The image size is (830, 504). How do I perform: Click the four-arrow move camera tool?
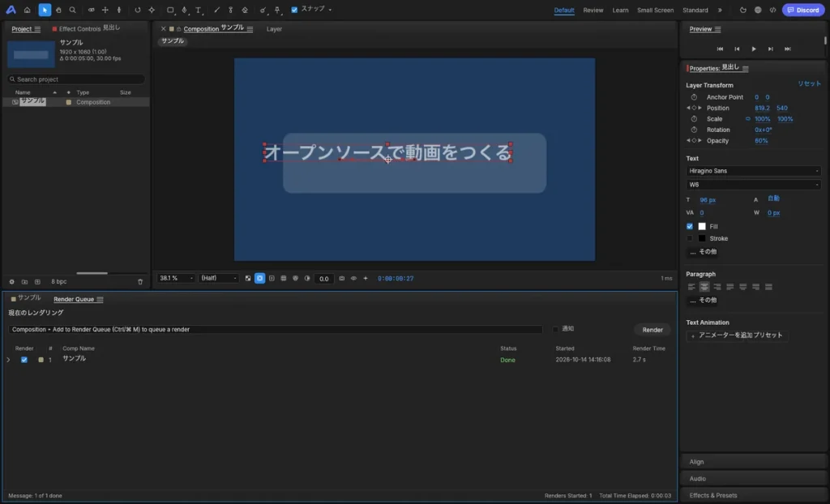pyautogui.click(x=105, y=10)
